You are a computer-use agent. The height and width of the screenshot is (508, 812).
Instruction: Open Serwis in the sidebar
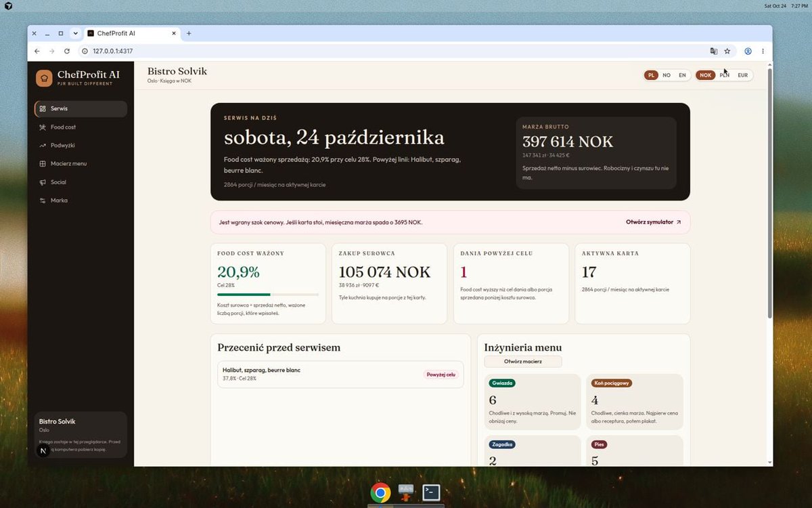click(81, 108)
